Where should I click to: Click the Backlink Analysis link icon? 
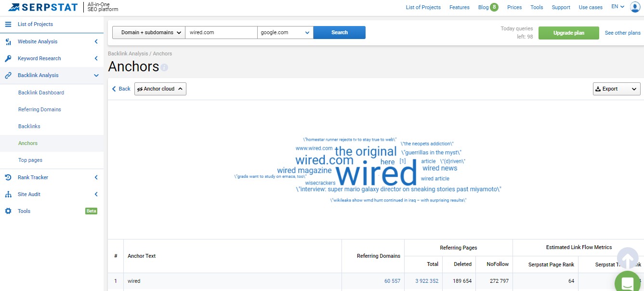tap(8, 75)
